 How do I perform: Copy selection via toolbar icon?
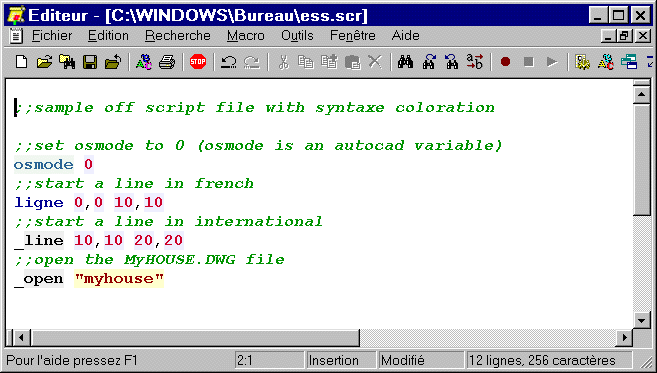point(306,62)
